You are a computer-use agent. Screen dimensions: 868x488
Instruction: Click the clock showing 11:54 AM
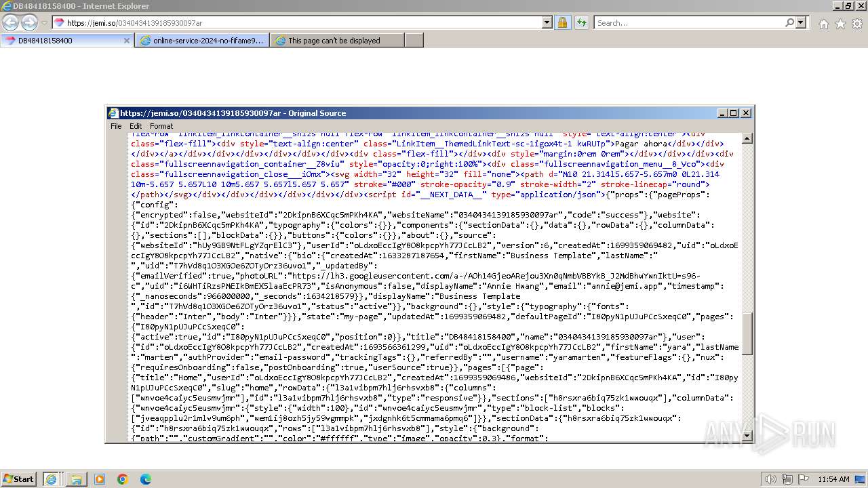833,479
